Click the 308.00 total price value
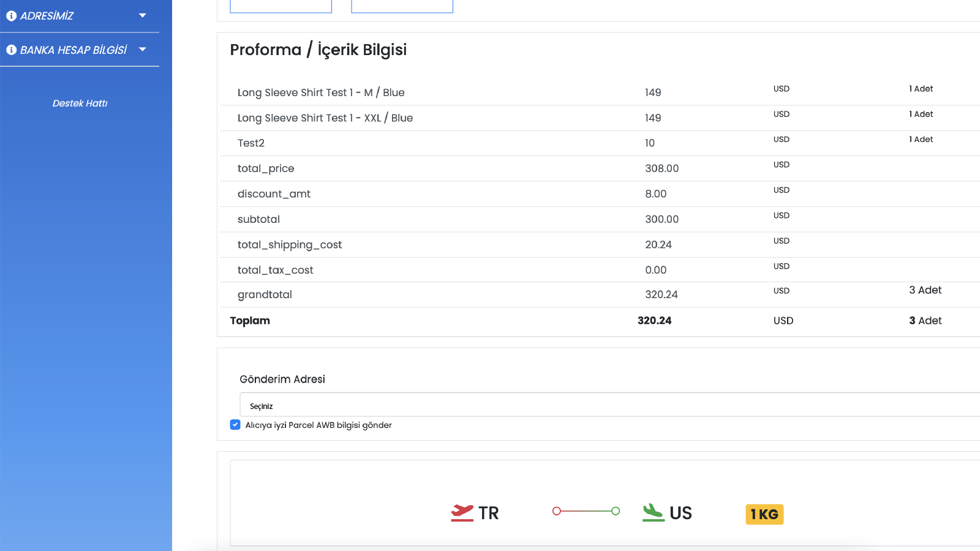 661,168
